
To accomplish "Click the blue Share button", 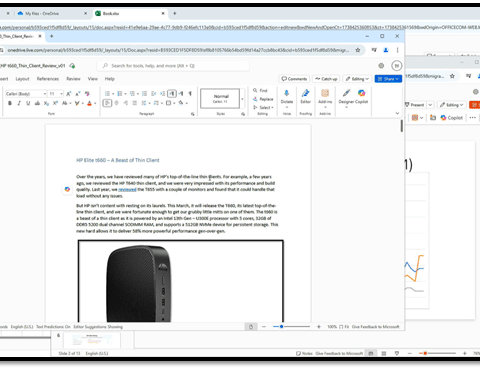I will point(388,79).
